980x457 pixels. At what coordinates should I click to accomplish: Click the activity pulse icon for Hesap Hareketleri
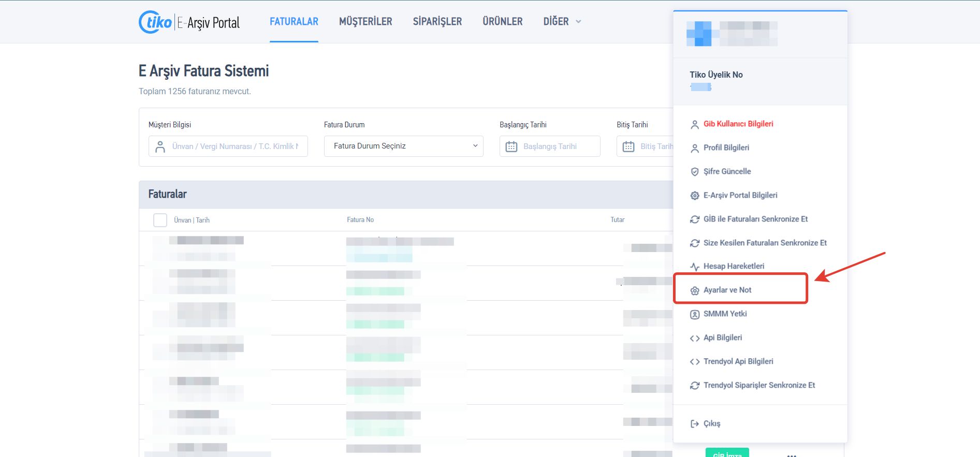point(695,267)
